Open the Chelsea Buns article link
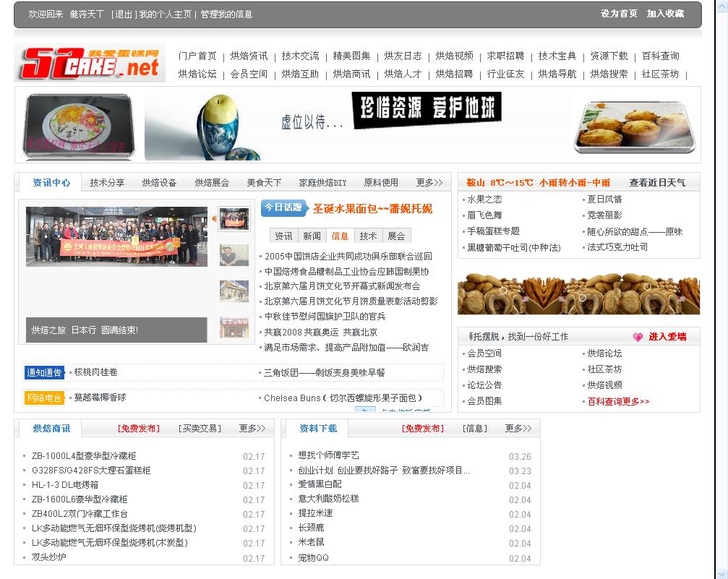The width and height of the screenshot is (728, 579). [x=343, y=398]
